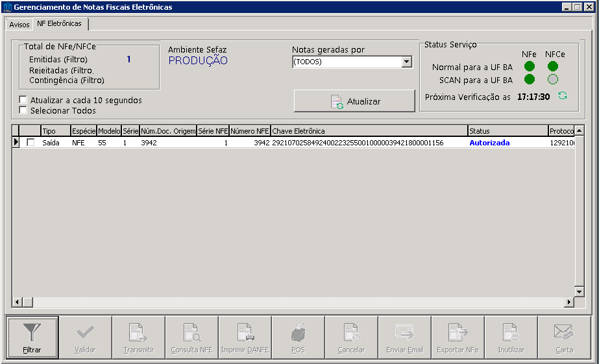Click the PRODUÇÃO environment label

tap(198, 60)
